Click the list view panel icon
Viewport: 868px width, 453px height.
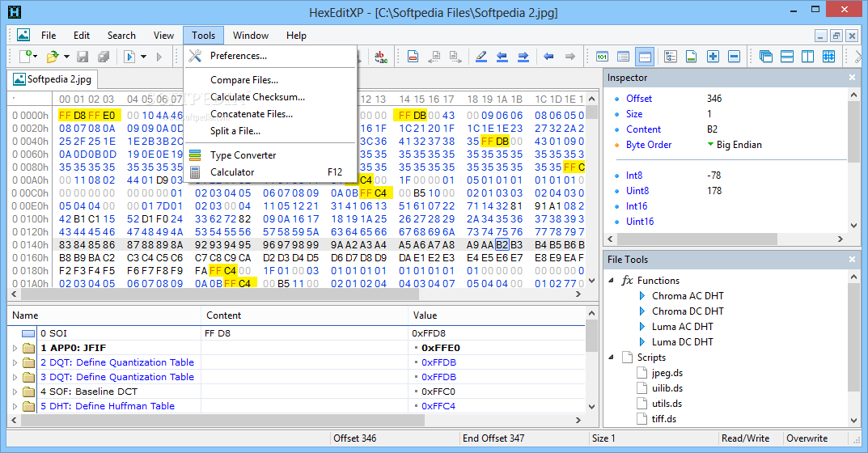[x=623, y=56]
